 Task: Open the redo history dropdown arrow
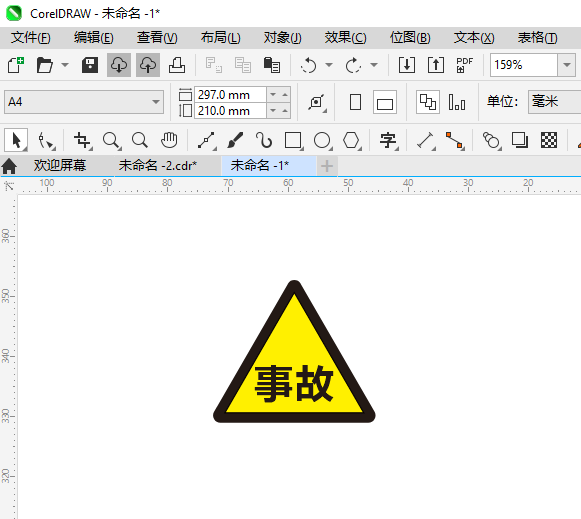point(374,65)
